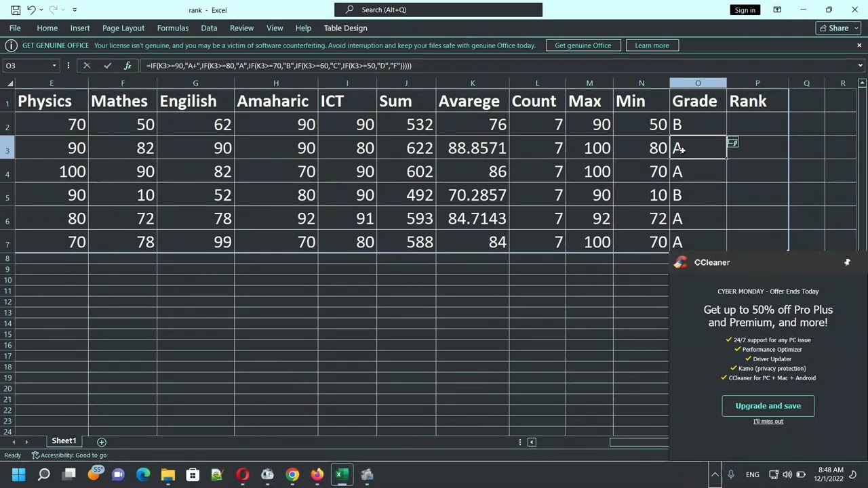Select all cells with the corner triangle
This screenshot has height=488, width=868.
click(x=9, y=83)
